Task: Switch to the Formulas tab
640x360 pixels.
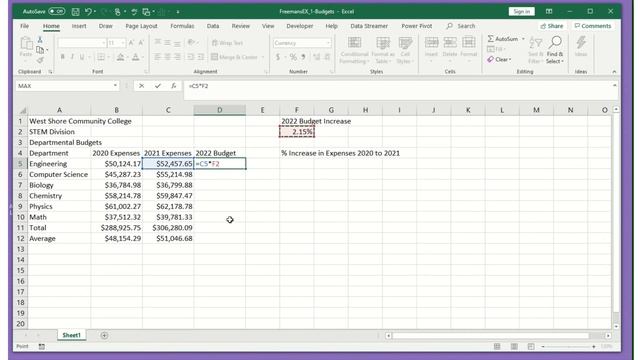Action: coord(182,26)
